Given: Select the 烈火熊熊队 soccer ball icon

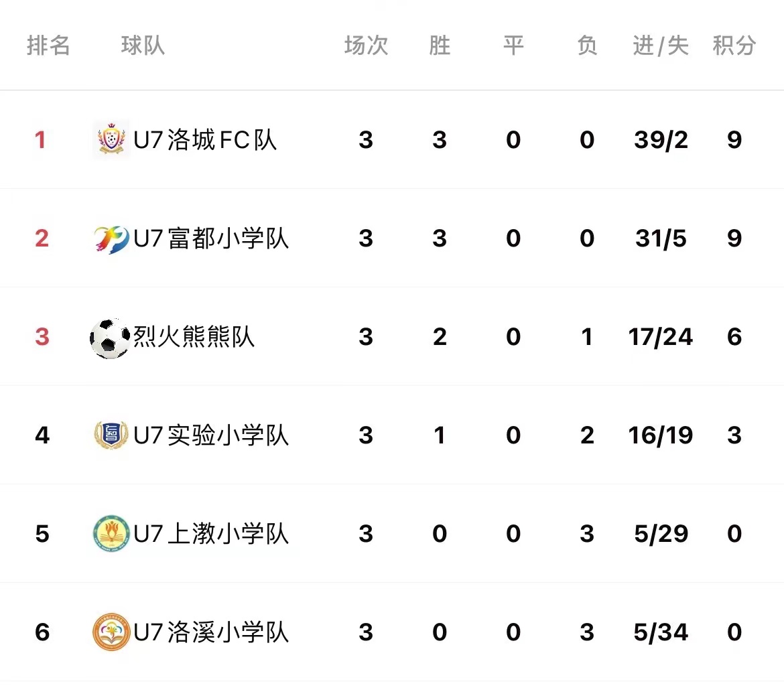Looking at the screenshot, I should point(110,338).
